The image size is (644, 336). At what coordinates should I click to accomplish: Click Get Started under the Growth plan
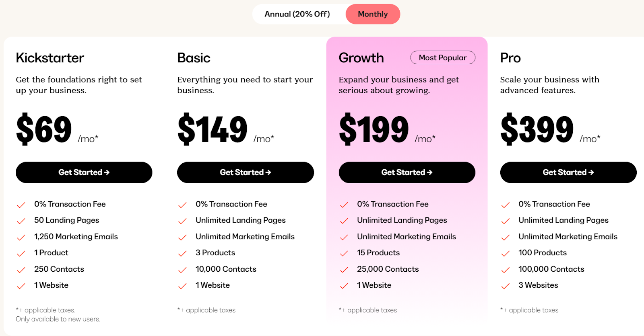pyautogui.click(x=407, y=172)
